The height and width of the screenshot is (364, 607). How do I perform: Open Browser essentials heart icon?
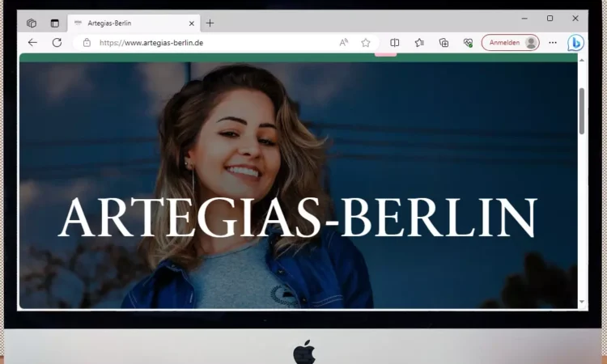point(468,43)
